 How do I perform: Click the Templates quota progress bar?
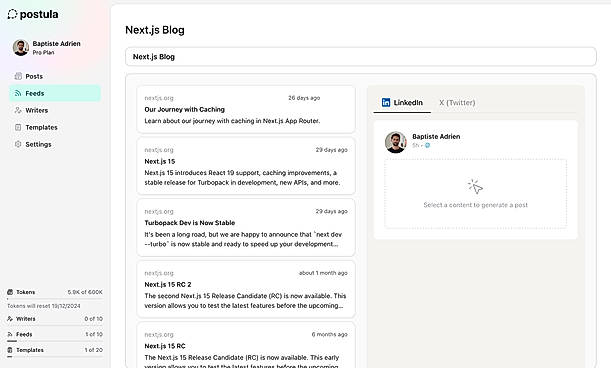[x=55, y=357]
